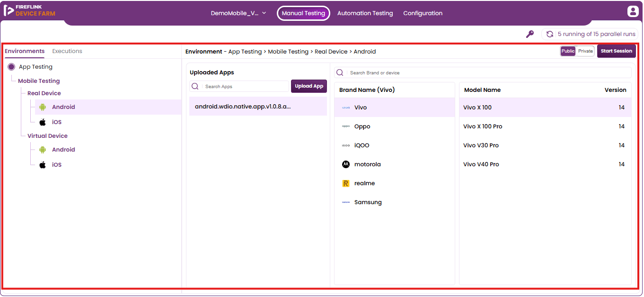644x297 pixels.
Task: Click the search icon in Uploaded Apps
Action: tap(195, 86)
